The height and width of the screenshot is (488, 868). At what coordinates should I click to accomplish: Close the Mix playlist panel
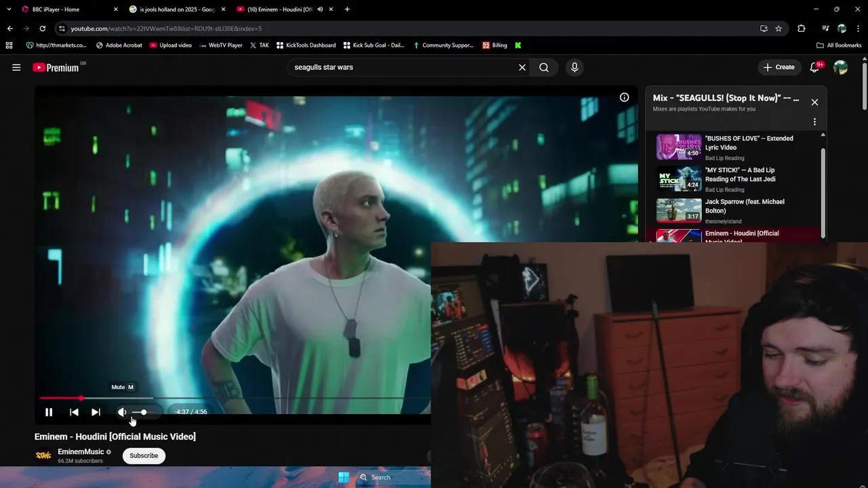[814, 102]
